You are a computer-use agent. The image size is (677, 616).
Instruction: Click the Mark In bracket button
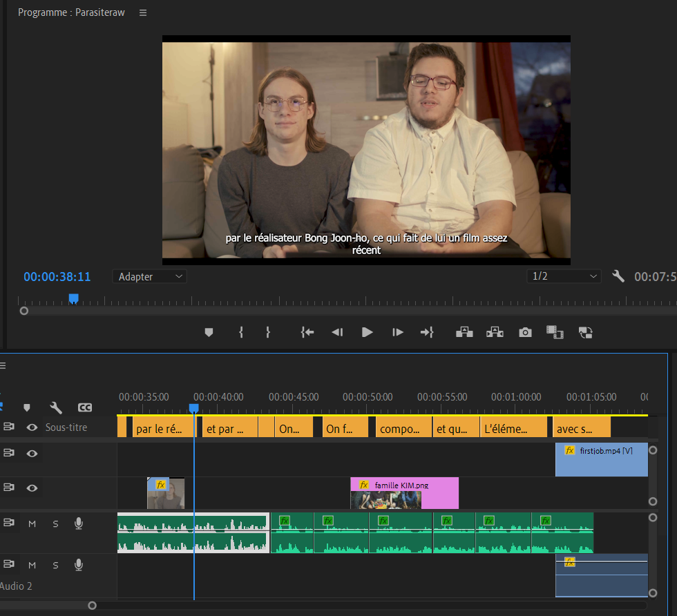(241, 332)
